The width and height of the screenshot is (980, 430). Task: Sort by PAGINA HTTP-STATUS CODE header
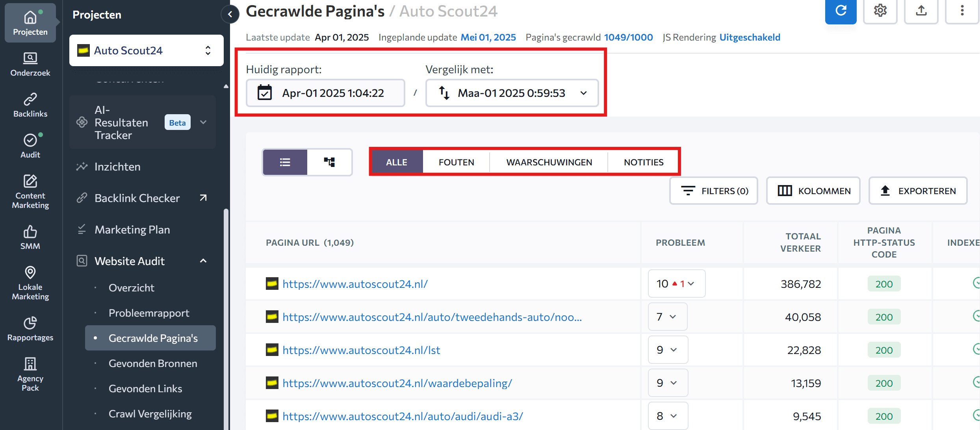tap(884, 242)
